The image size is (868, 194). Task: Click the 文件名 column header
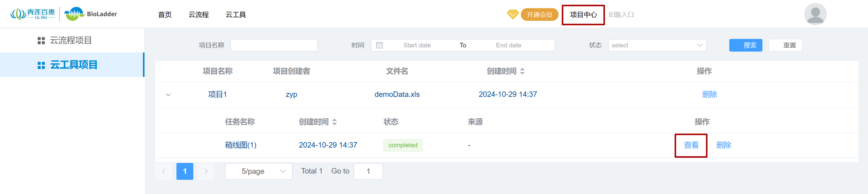[397, 71]
